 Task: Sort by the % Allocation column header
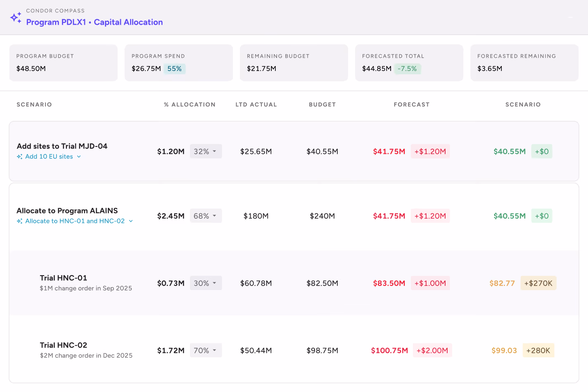click(x=190, y=105)
